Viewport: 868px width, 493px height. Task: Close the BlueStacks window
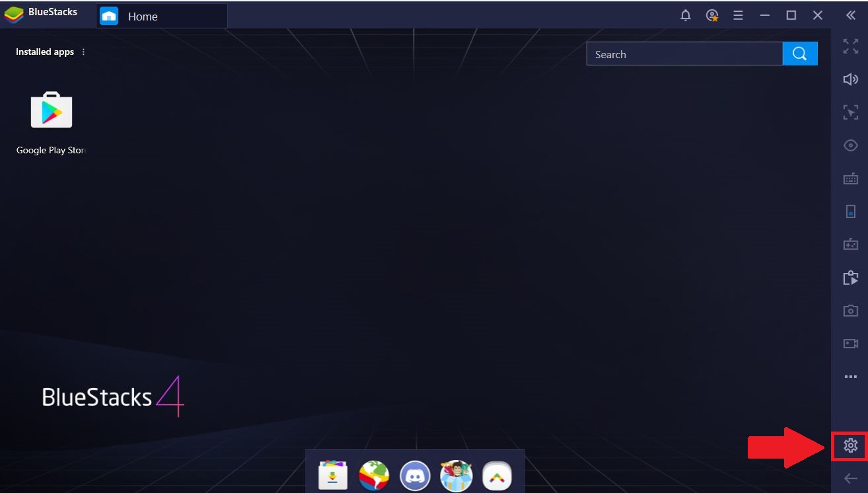click(x=818, y=16)
